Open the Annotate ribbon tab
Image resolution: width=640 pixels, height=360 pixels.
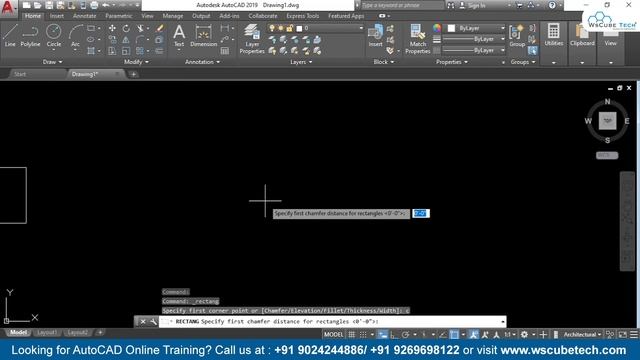pos(84,16)
